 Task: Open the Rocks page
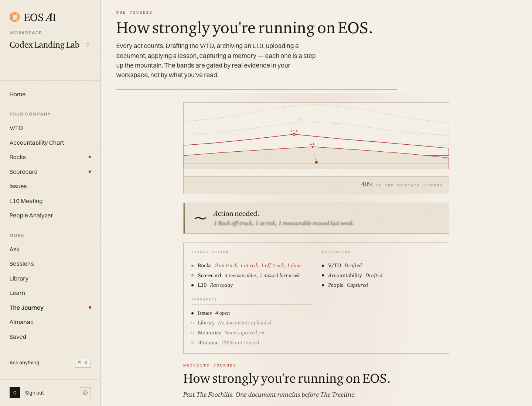click(x=18, y=157)
